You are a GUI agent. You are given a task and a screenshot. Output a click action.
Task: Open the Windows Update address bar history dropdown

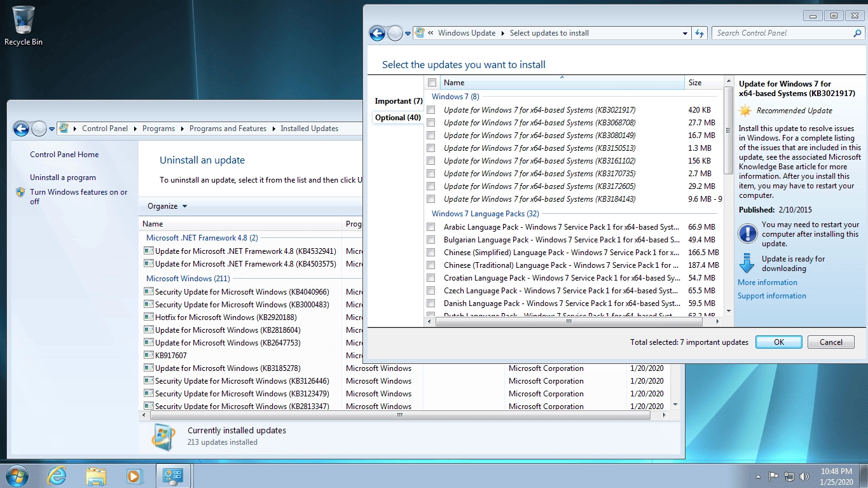coord(685,33)
